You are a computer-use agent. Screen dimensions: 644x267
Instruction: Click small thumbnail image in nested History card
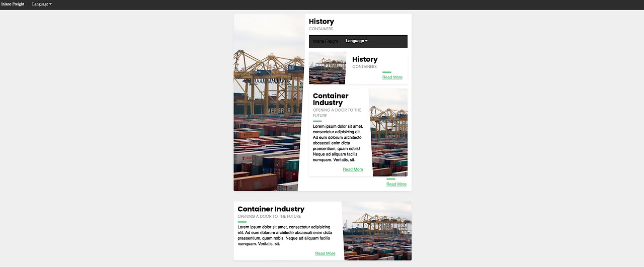[327, 68]
